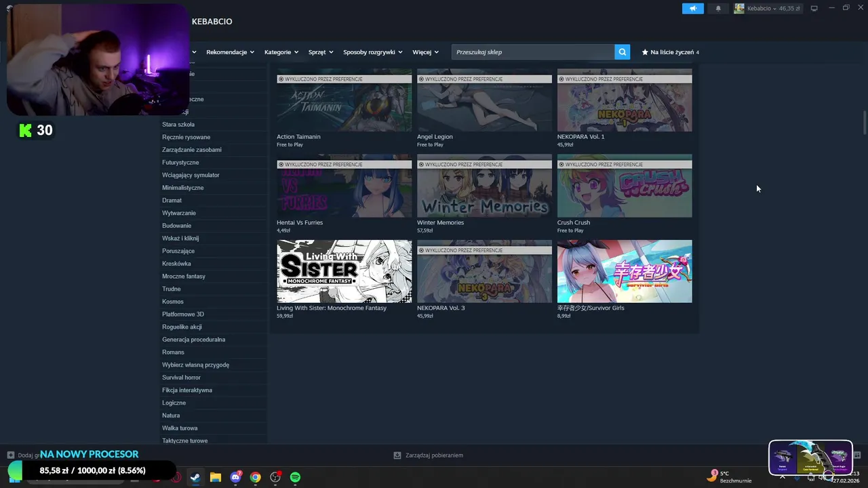The image size is (868, 488).
Task: Select the Romans tag
Action: pos(173,352)
